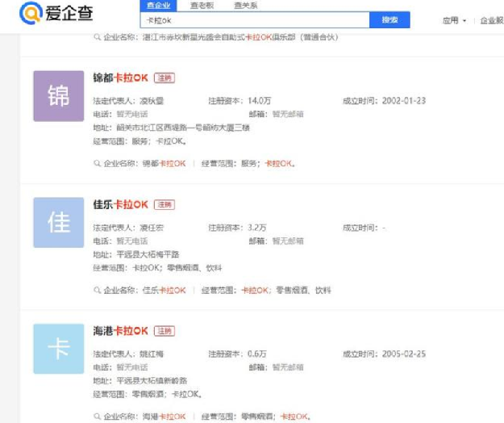Select registered capital 0.6万
Viewport: 504px width, 423px height.
pos(256,354)
